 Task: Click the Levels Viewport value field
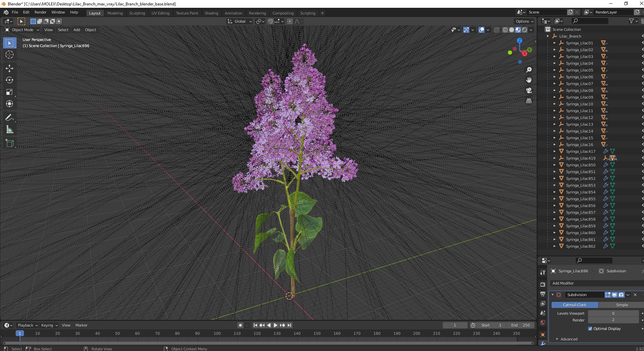pos(613,313)
